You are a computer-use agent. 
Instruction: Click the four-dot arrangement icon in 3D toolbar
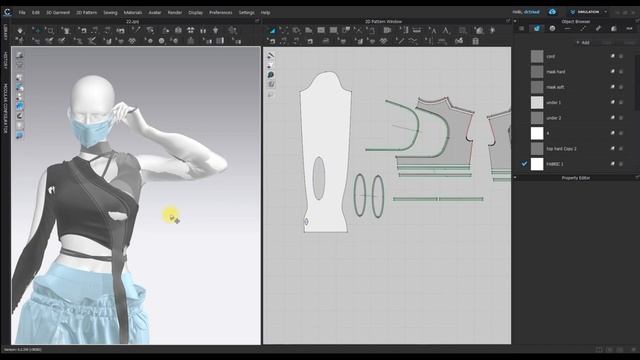[x=191, y=31]
